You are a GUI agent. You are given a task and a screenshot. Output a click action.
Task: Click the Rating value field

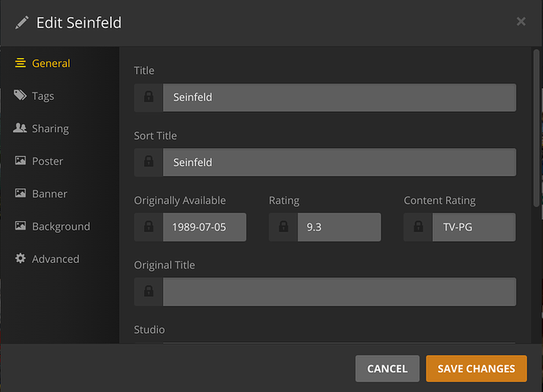point(339,227)
